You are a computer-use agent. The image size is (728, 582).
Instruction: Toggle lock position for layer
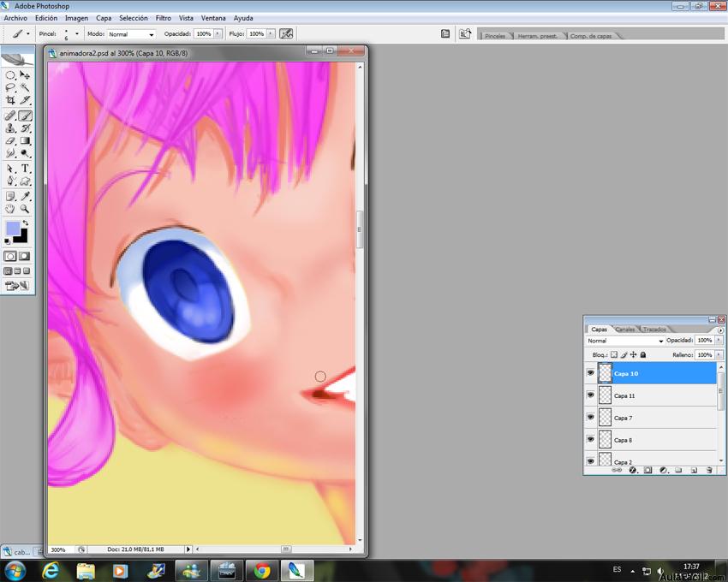[633, 354]
